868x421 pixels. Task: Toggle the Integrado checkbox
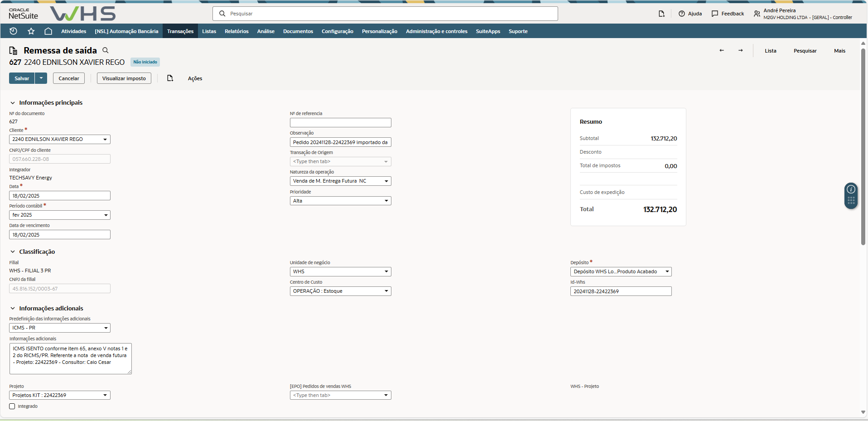[x=12, y=406]
